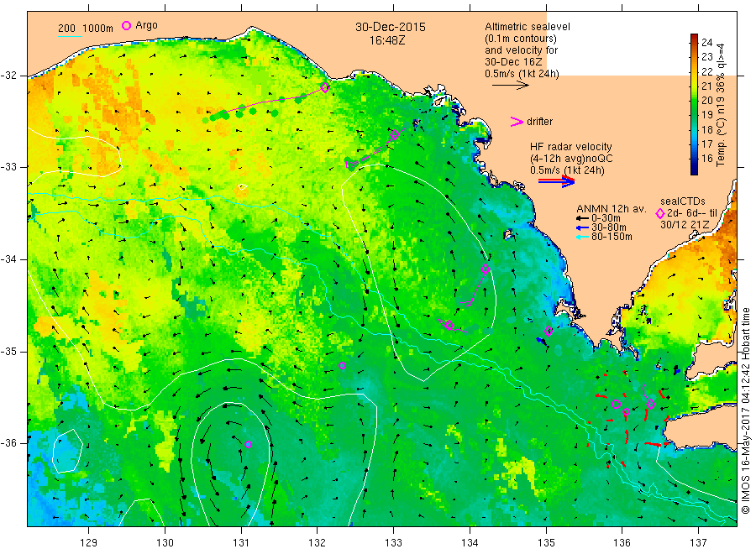Screen dimensions: 756x554
Task: Click the black altimetric velocity scale arrow
Action: coord(511,86)
